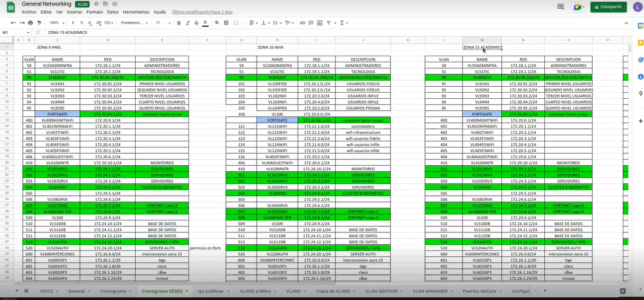Viewport: 644px width, 300px height.
Task: Open the zoom 100% dropdown
Action: coord(56,23)
